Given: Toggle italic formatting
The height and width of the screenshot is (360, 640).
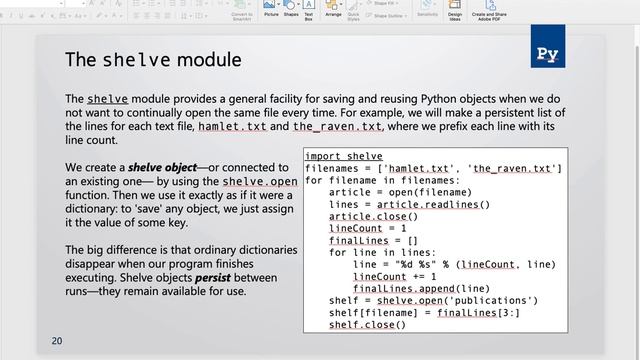Looking at the screenshot, I should (x=11, y=16).
